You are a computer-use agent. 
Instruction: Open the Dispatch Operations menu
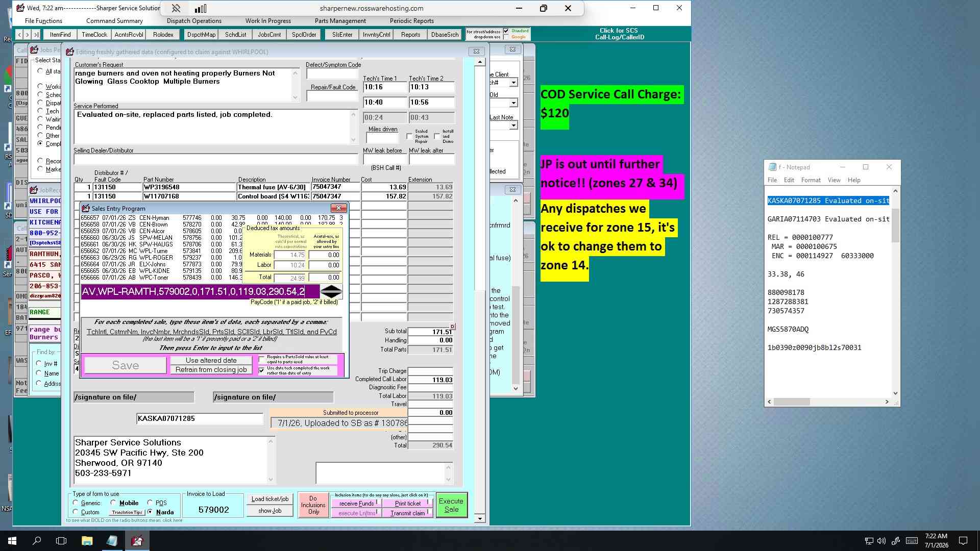click(194, 21)
